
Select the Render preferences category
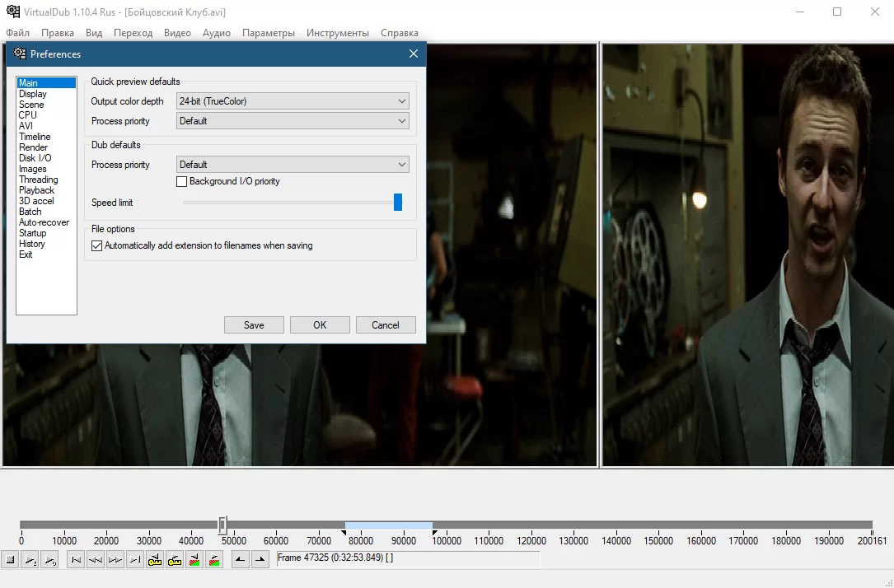[x=46, y=147]
